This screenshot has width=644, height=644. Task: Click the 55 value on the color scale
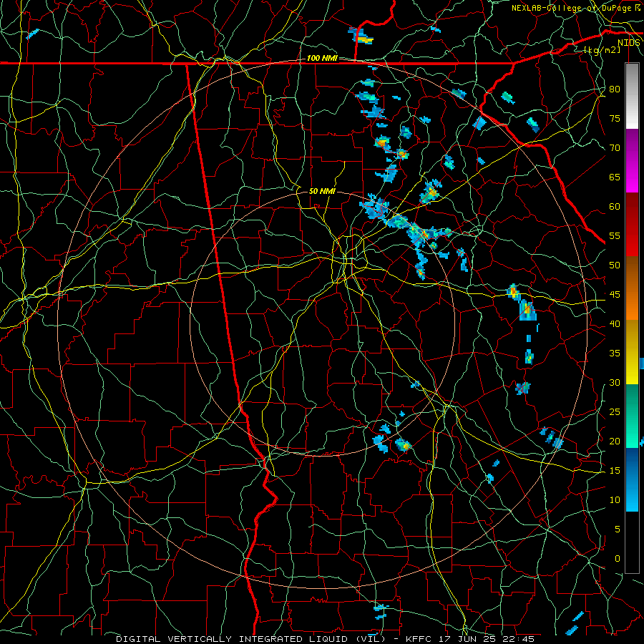[x=615, y=235]
